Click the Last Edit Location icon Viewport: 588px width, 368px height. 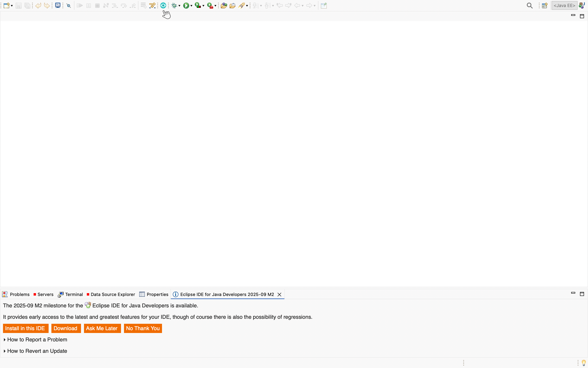280,5
